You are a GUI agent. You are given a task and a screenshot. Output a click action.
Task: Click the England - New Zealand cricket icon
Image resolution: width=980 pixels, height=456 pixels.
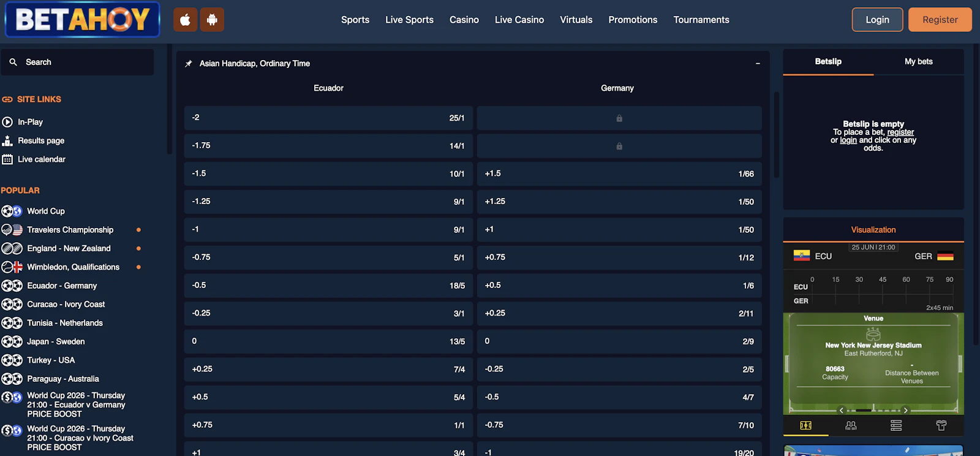click(x=12, y=248)
